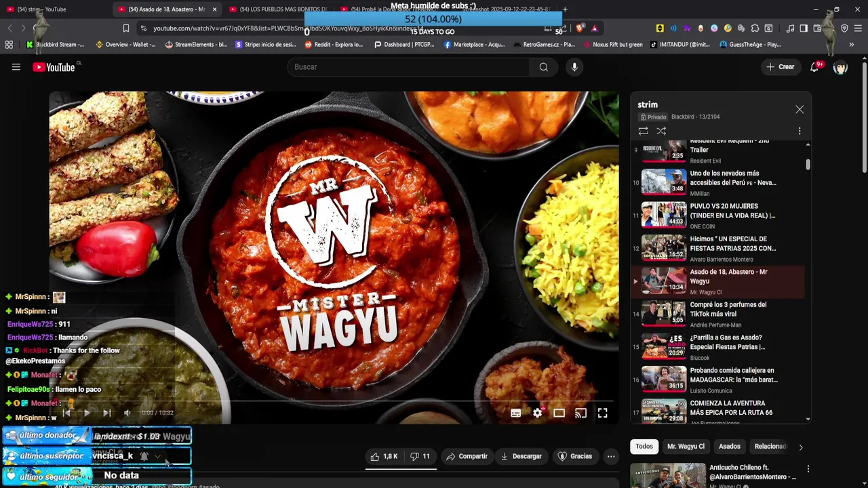
Task: Select the Asados chip
Action: pyautogui.click(x=730, y=447)
